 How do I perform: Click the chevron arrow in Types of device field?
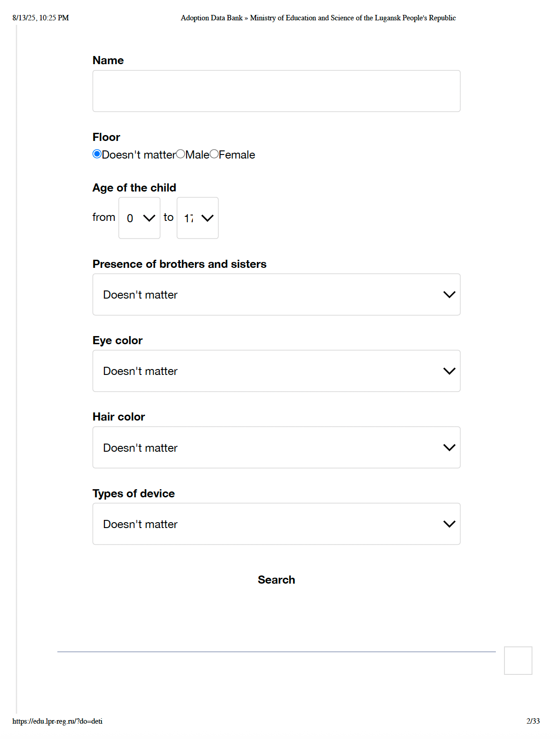(x=449, y=524)
